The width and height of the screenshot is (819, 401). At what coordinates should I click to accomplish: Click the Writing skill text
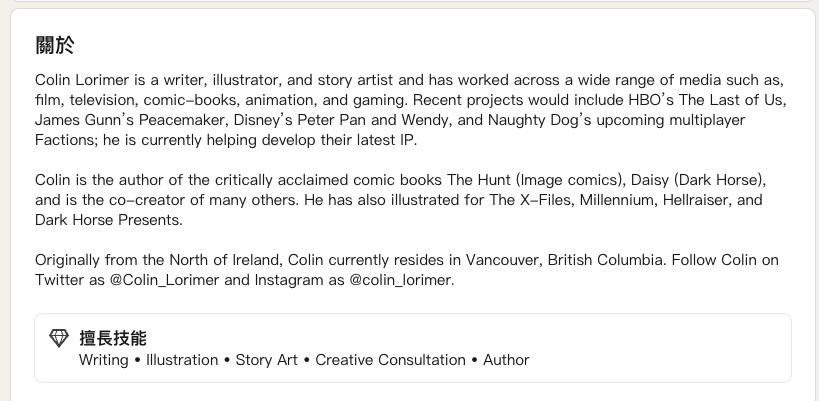pyautogui.click(x=103, y=360)
